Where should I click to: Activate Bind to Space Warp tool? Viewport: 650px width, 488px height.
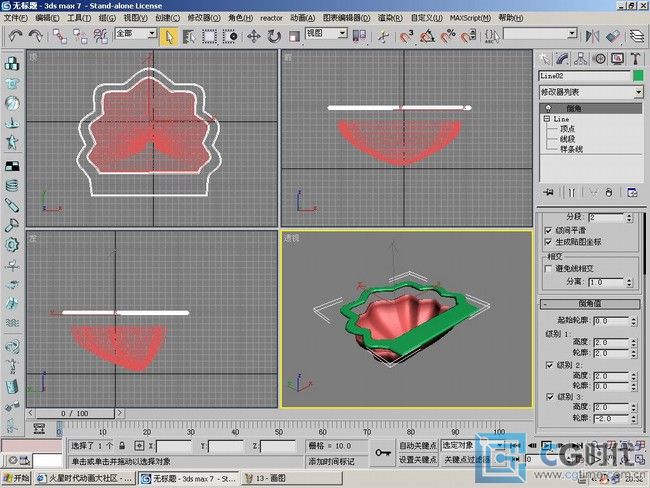click(101, 36)
